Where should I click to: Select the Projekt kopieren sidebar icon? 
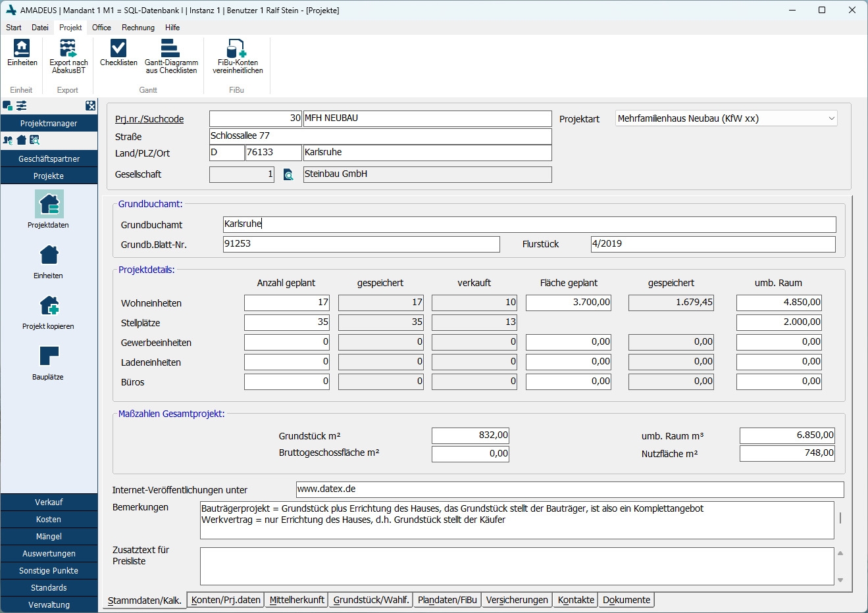(49, 306)
